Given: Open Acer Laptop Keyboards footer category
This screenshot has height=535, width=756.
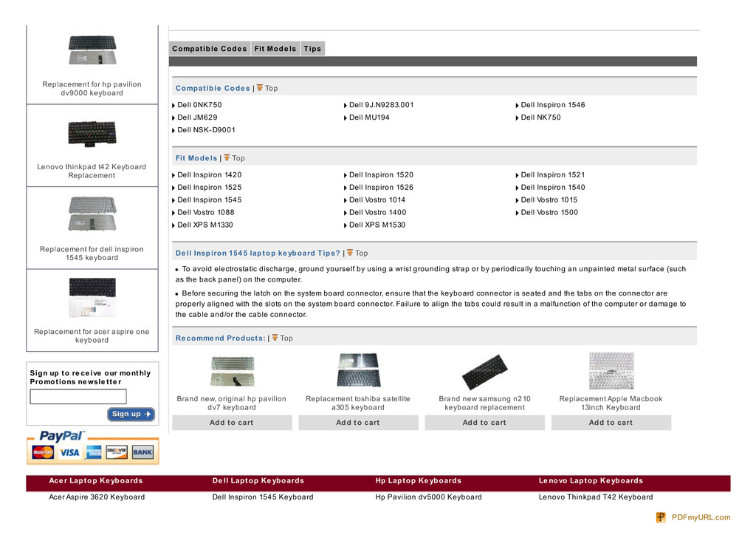Looking at the screenshot, I should pos(95,480).
